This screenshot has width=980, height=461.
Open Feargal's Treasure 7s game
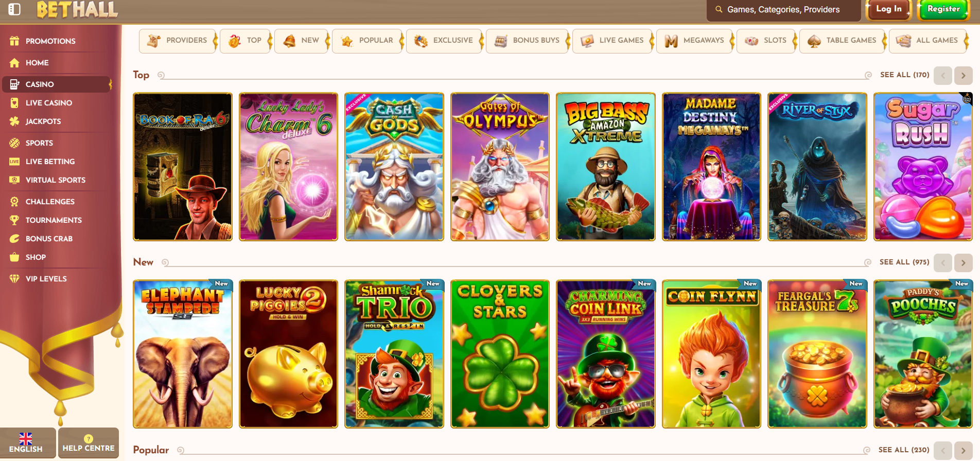point(817,354)
